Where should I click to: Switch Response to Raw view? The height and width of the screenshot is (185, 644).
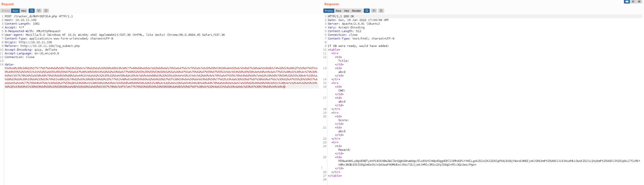coord(338,11)
